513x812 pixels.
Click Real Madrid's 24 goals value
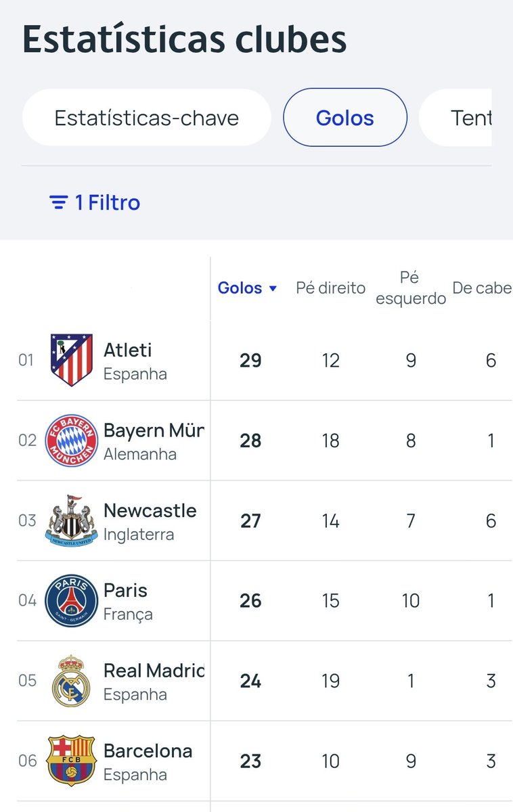click(x=250, y=681)
